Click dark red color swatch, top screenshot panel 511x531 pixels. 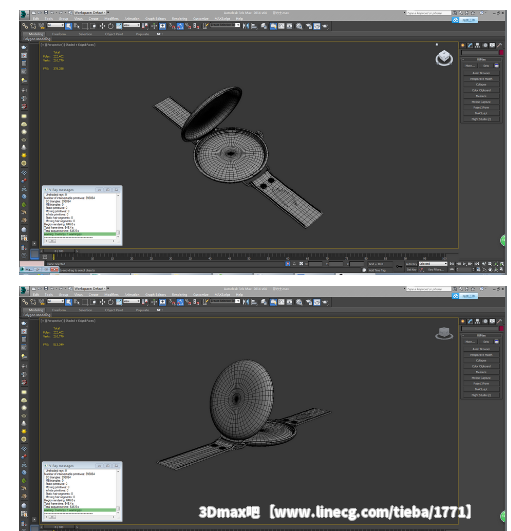[501, 52]
